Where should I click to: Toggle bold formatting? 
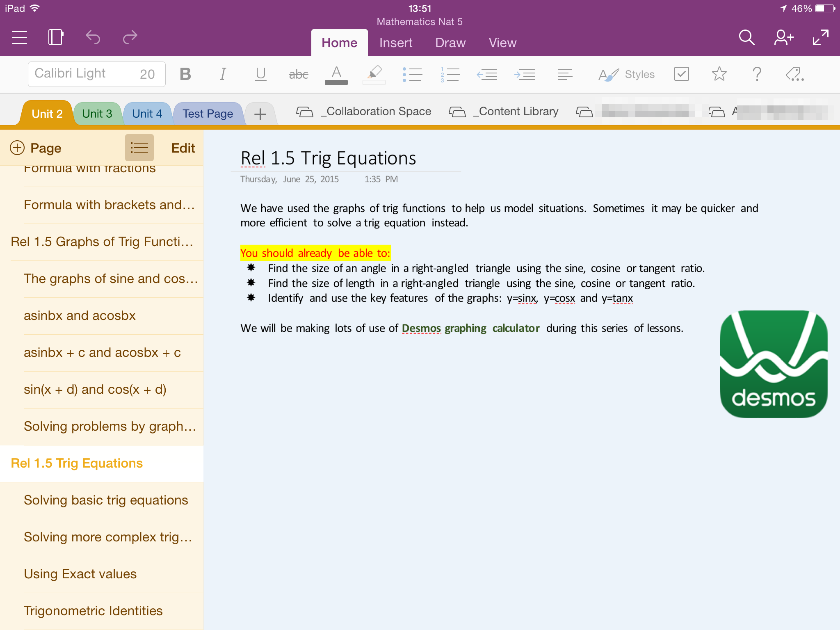185,74
